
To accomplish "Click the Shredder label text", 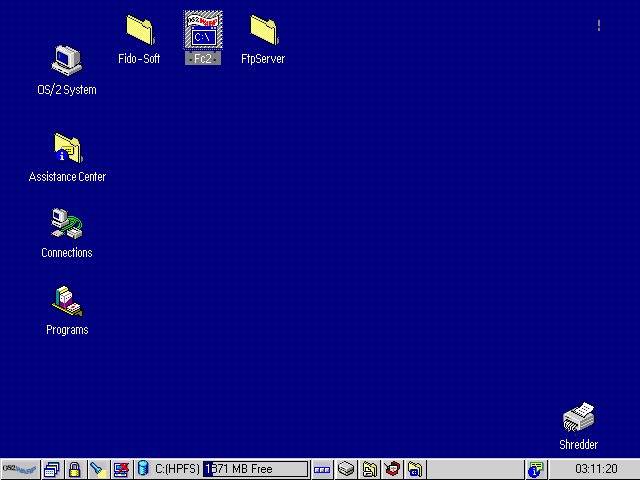I will point(578,444).
